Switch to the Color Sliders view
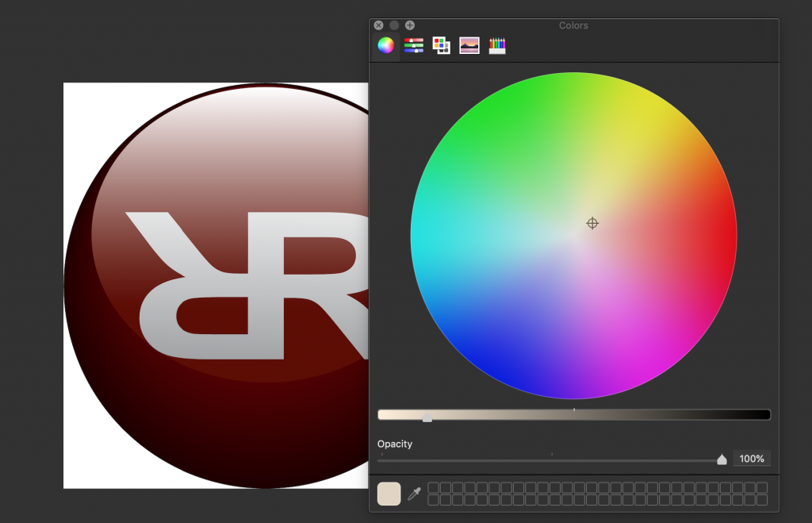The width and height of the screenshot is (812, 523). tap(413, 44)
